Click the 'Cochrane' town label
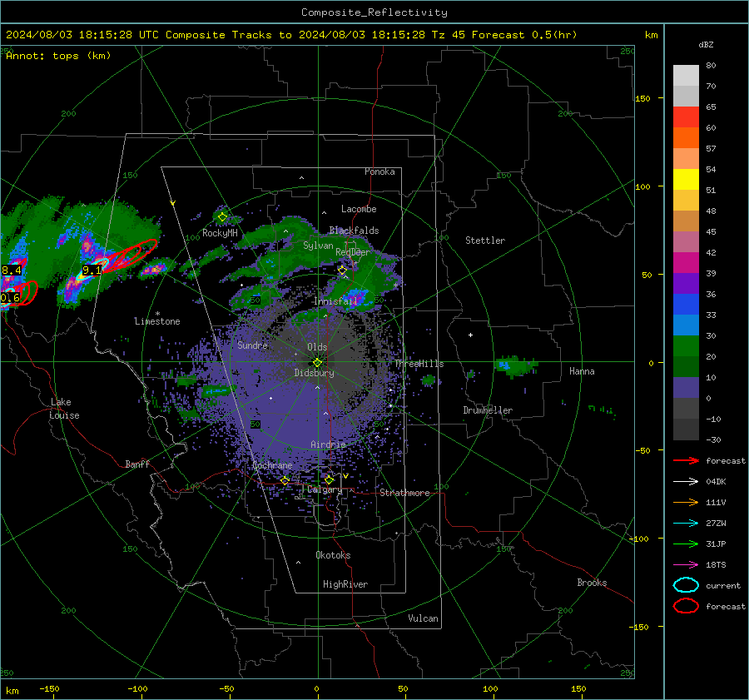 pyautogui.click(x=272, y=465)
